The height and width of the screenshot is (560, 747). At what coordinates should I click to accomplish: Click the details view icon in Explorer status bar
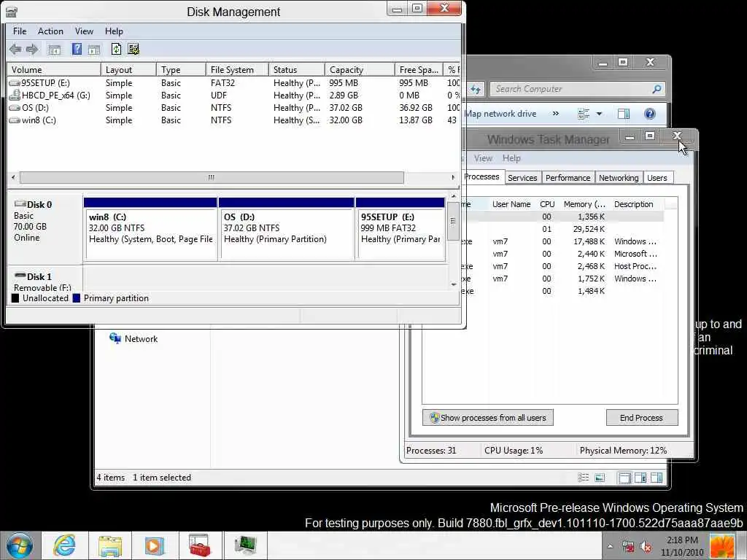(x=583, y=478)
